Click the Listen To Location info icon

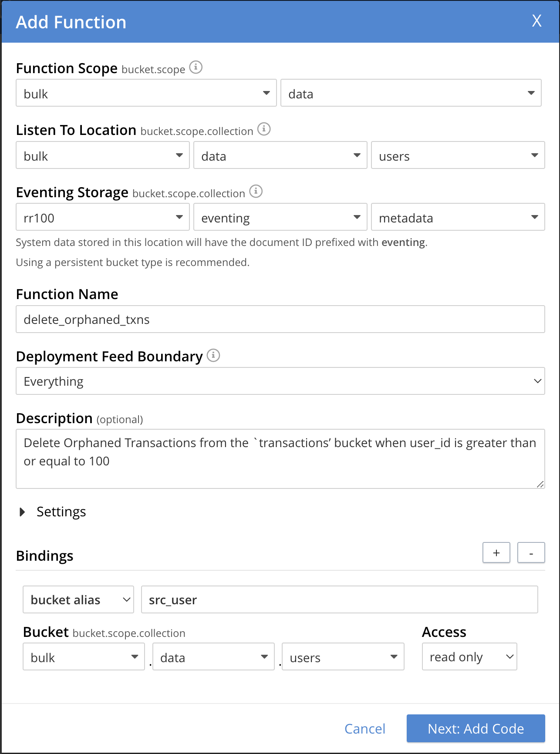pos(264,129)
